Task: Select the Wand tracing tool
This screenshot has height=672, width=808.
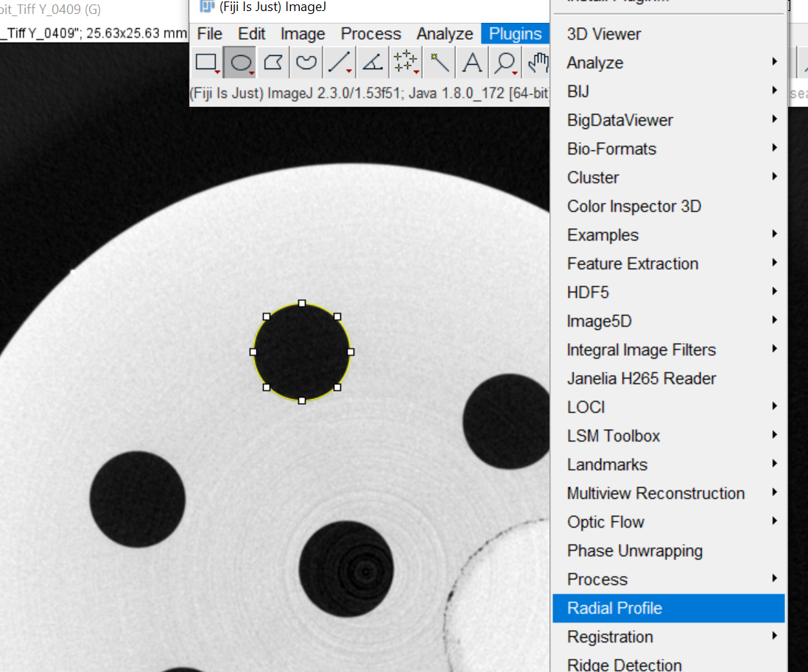Action: click(439, 63)
